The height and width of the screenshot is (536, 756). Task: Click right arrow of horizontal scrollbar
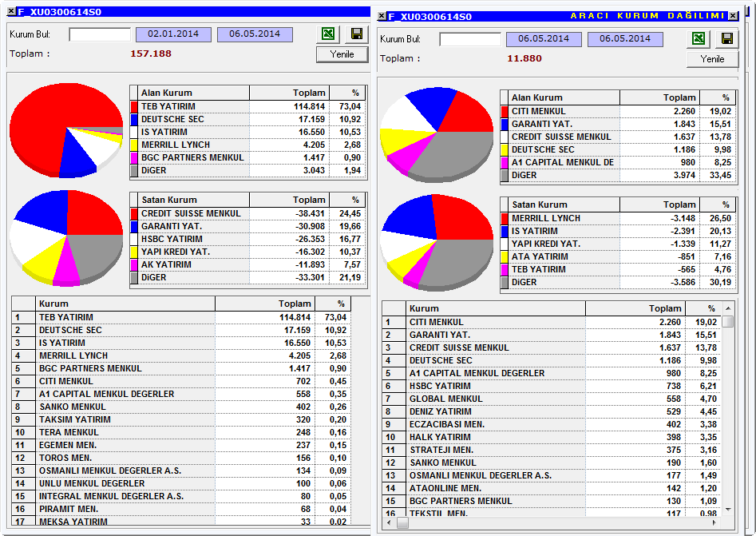click(714, 522)
